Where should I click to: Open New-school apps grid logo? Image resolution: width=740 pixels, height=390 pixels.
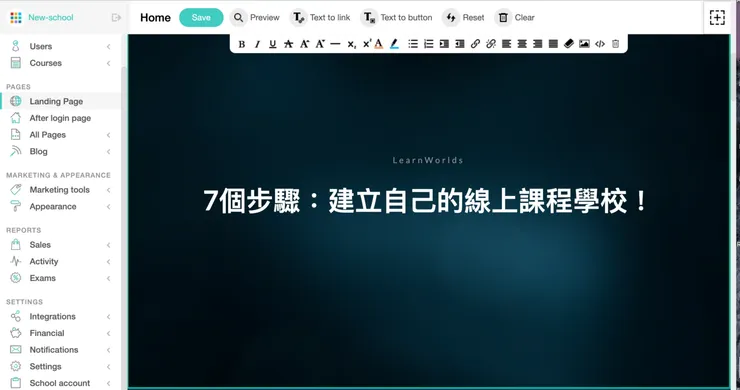16,17
